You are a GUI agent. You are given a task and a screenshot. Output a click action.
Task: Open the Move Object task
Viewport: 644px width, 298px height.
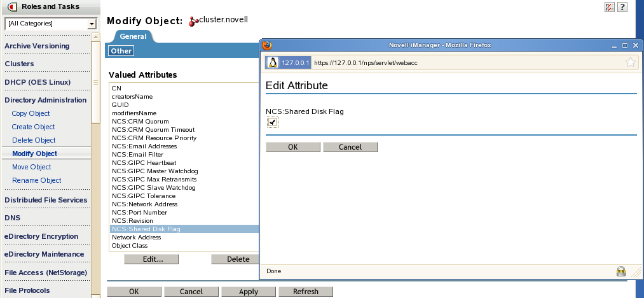(x=32, y=167)
